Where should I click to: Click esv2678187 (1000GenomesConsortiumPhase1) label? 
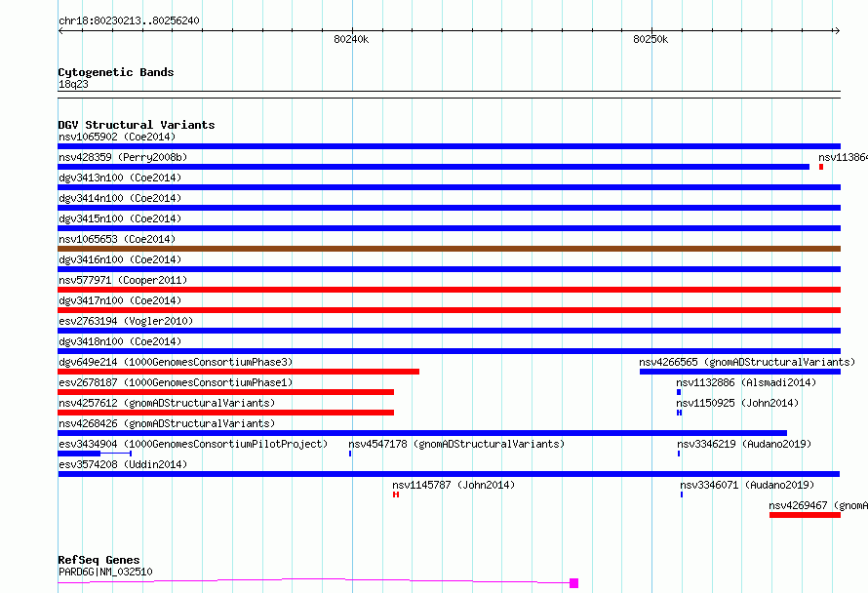coord(176,382)
